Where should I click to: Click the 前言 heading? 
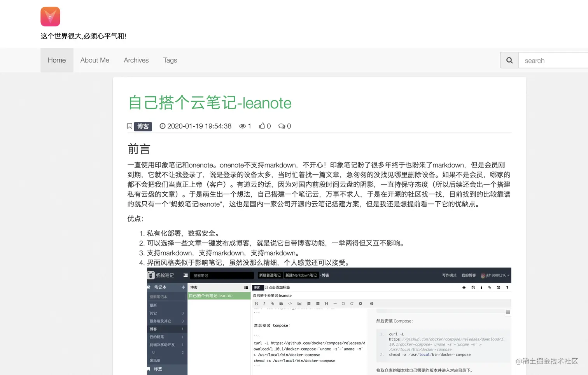(139, 149)
